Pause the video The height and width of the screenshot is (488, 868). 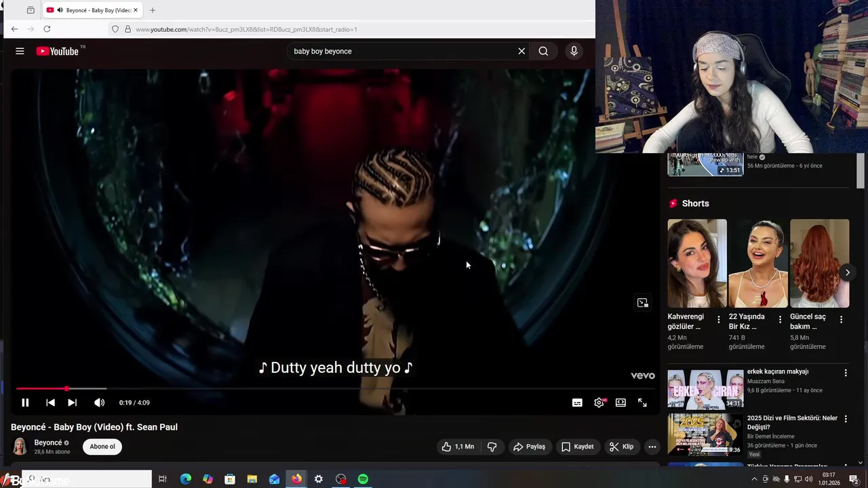[x=25, y=403]
